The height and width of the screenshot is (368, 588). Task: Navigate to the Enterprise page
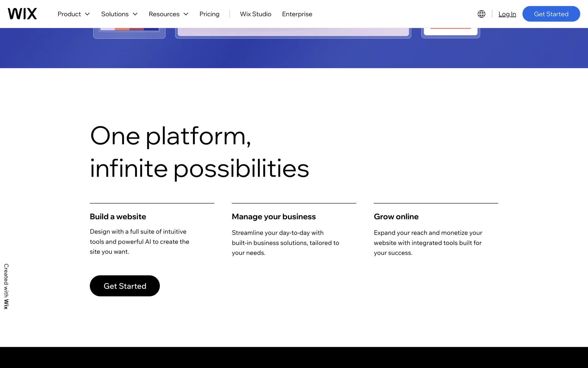(297, 14)
